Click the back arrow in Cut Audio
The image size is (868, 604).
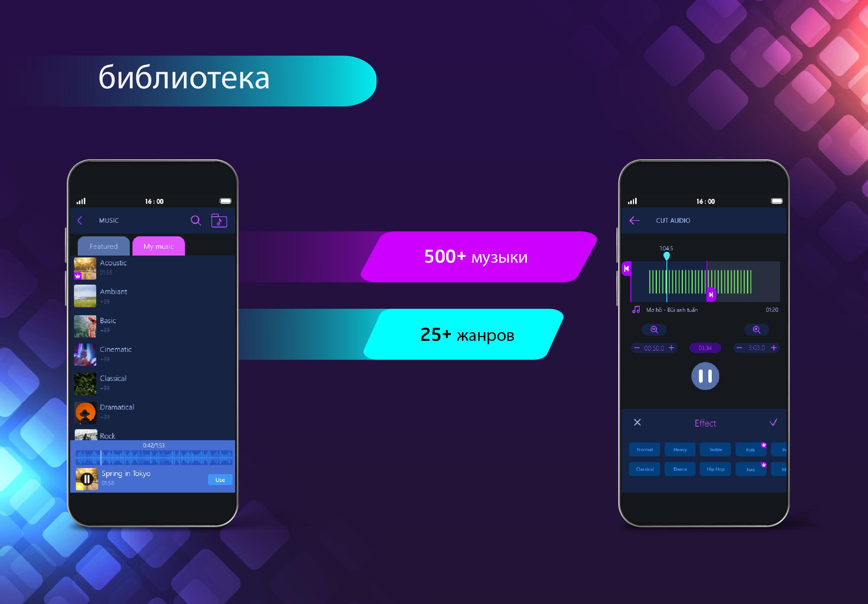click(634, 220)
